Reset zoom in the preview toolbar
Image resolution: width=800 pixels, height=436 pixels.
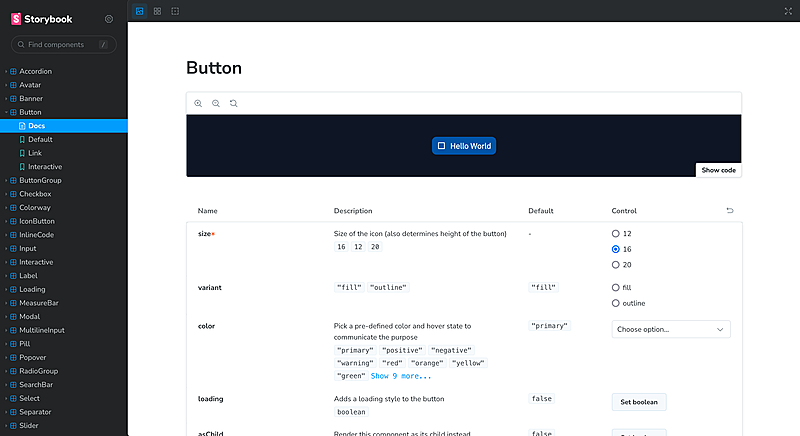click(x=233, y=103)
